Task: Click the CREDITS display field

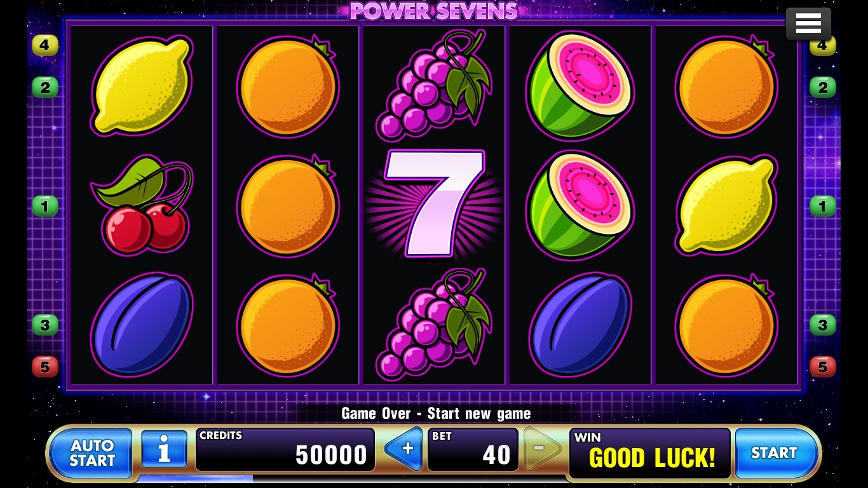Action: pyautogui.click(x=285, y=449)
